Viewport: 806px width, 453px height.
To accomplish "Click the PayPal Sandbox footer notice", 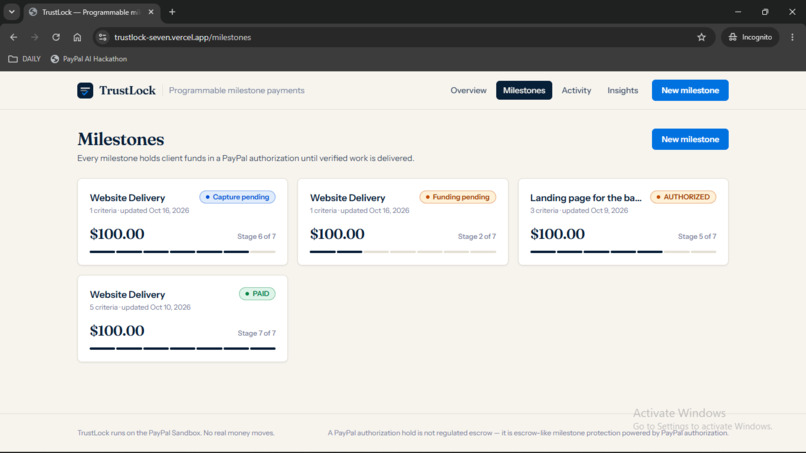I will tap(176, 433).
